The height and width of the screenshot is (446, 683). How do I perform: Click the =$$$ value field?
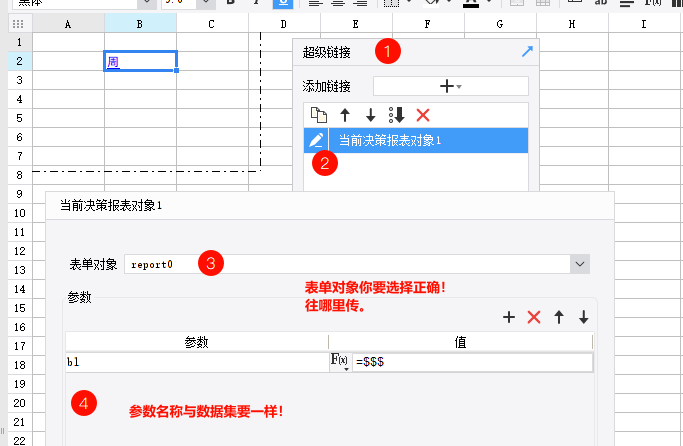472,362
